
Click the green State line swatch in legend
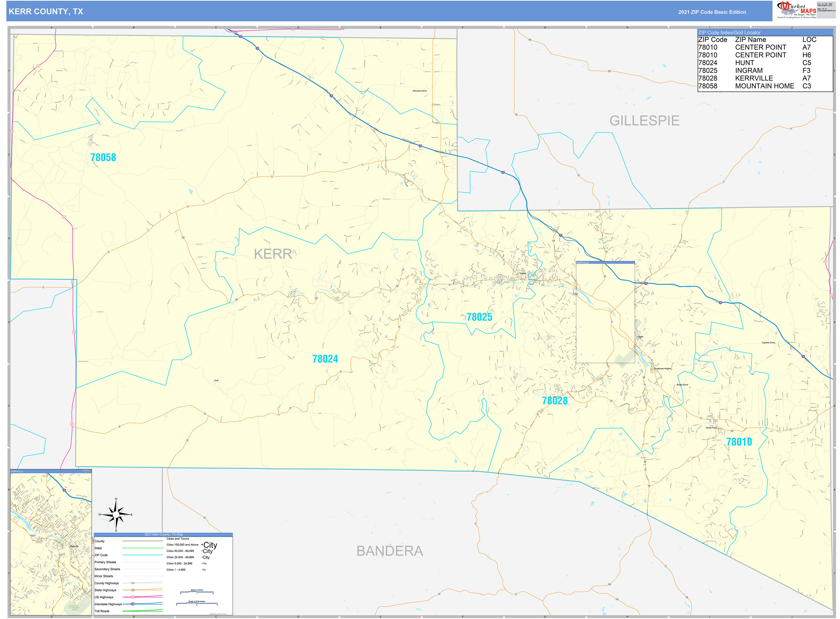(142, 548)
